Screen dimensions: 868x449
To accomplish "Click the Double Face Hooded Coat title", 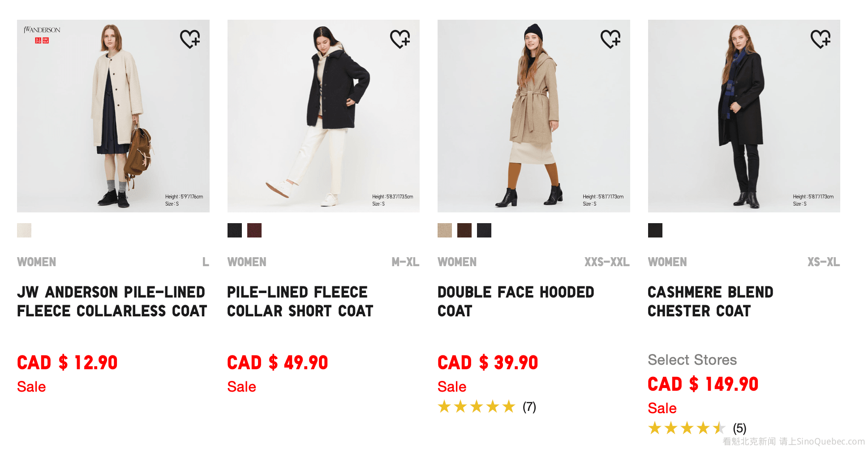I will click(x=516, y=302).
